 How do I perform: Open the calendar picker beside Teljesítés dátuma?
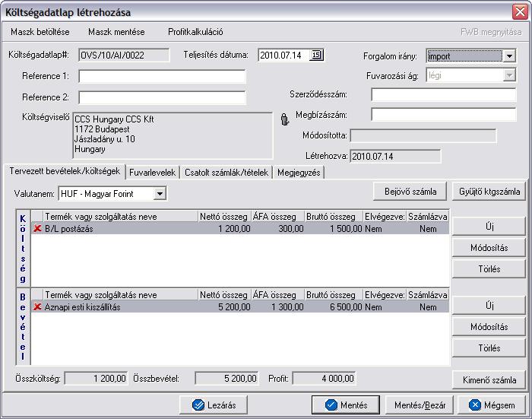click(316, 55)
